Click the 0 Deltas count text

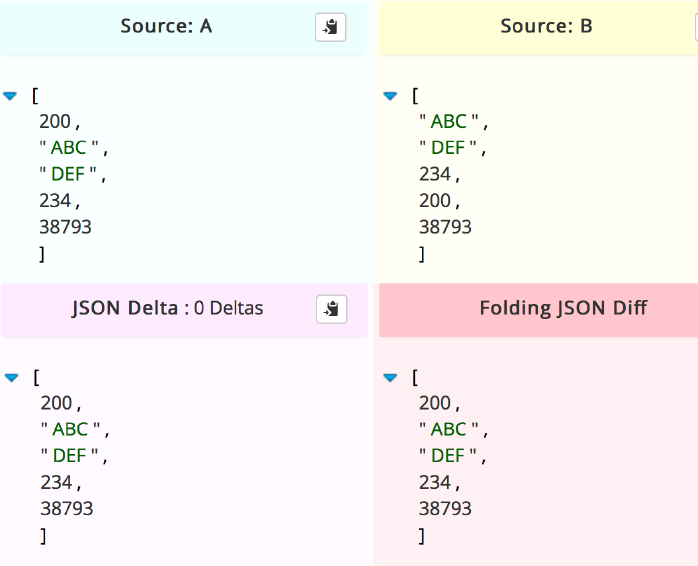point(229,308)
